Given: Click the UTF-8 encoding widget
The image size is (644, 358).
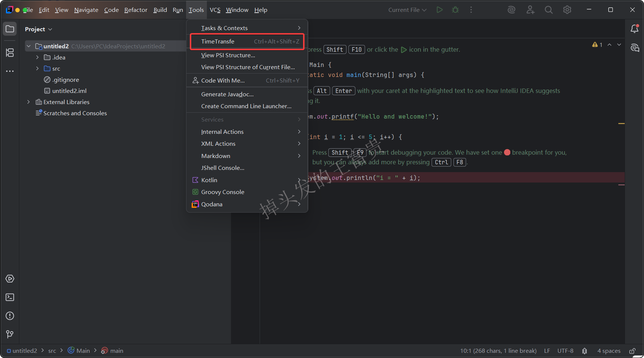Looking at the screenshot, I should (565, 351).
